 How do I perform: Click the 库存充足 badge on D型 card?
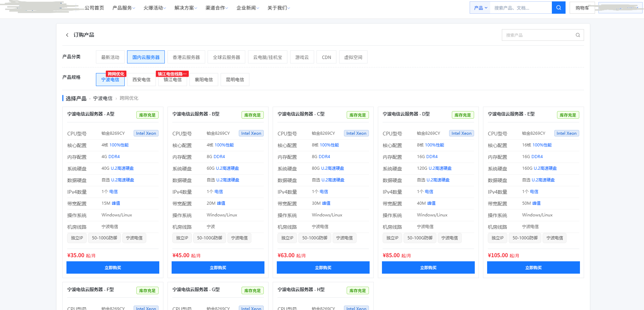point(463,115)
